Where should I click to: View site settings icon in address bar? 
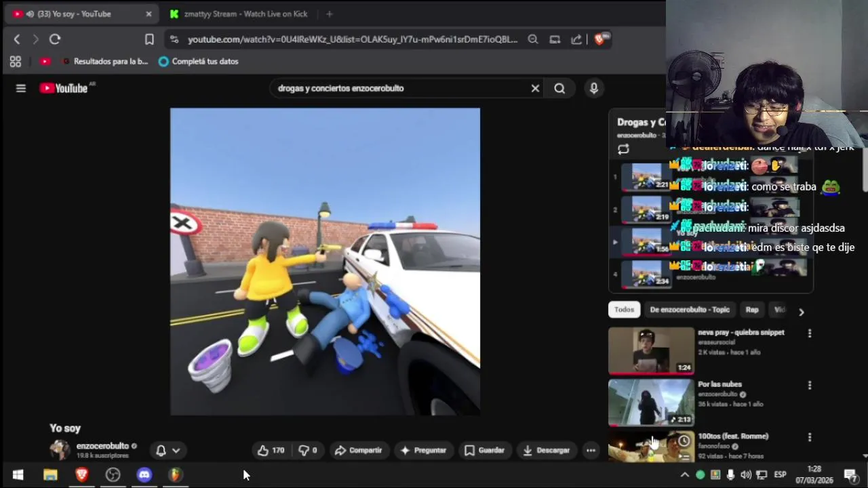click(x=174, y=39)
